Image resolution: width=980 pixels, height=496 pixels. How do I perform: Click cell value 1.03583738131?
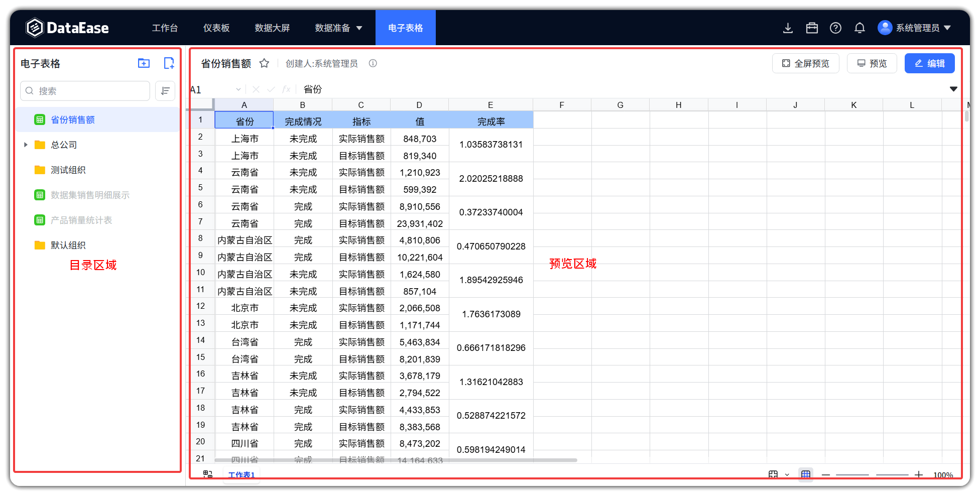tap(491, 145)
